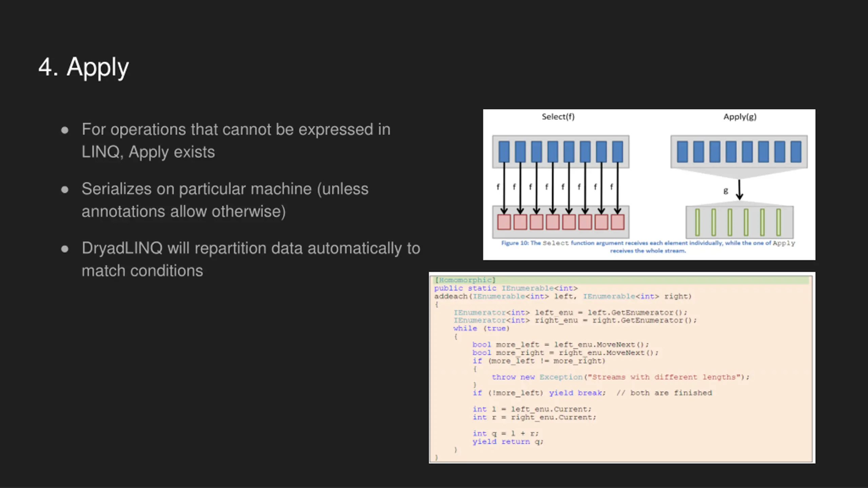This screenshot has width=868, height=488.
Task: Click the Select(f) diagram label
Action: (x=558, y=117)
